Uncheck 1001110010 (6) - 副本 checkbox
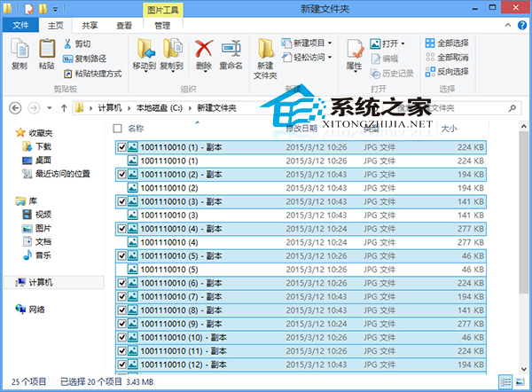Screen dimensions: 532x392 pyautogui.click(x=121, y=283)
